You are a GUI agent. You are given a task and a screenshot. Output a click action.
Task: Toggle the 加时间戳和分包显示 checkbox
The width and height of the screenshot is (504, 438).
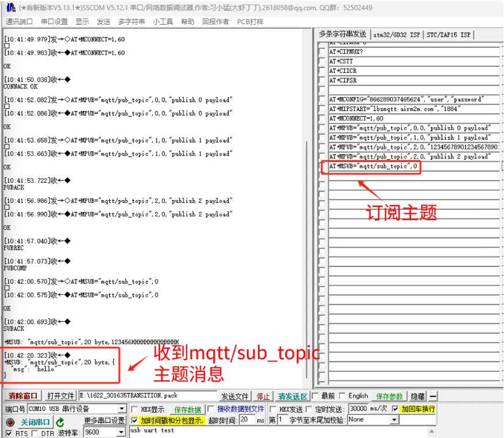coord(134,420)
